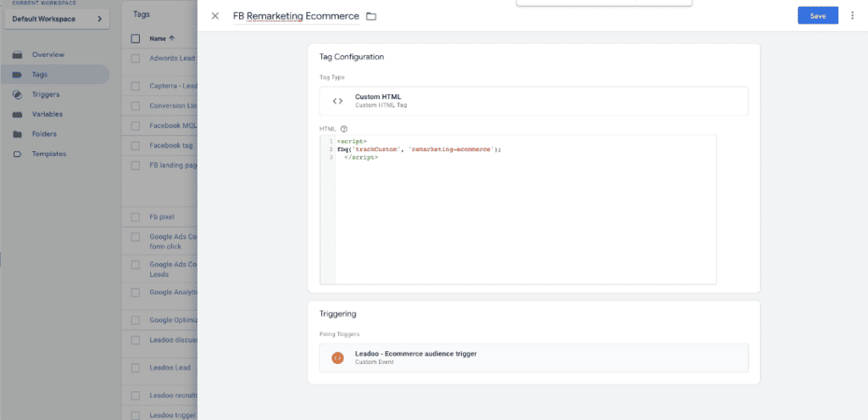Check the Leadoo Lead tag checkbox
The height and width of the screenshot is (420, 868).
click(x=136, y=367)
